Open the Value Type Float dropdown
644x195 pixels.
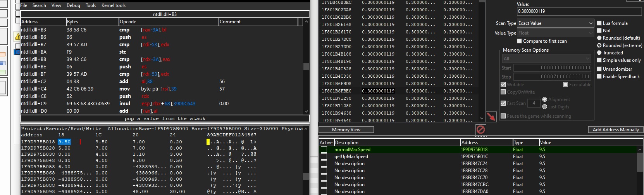(x=555, y=33)
